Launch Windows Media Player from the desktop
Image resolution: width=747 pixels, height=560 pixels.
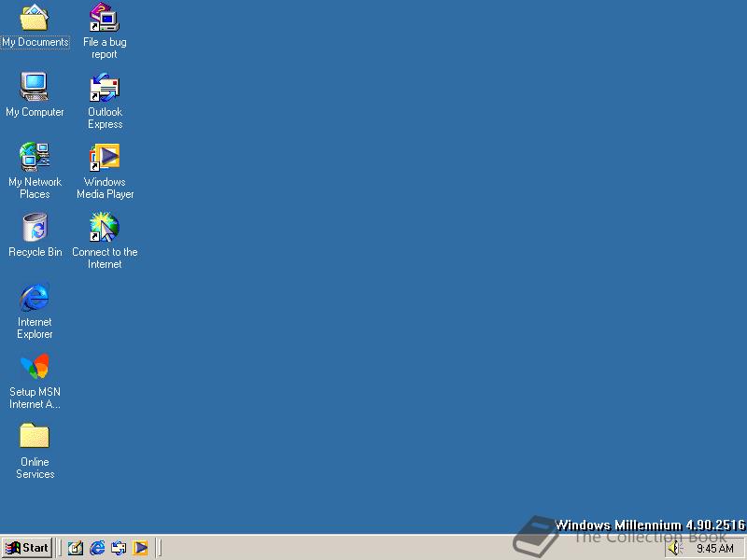[104, 156]
